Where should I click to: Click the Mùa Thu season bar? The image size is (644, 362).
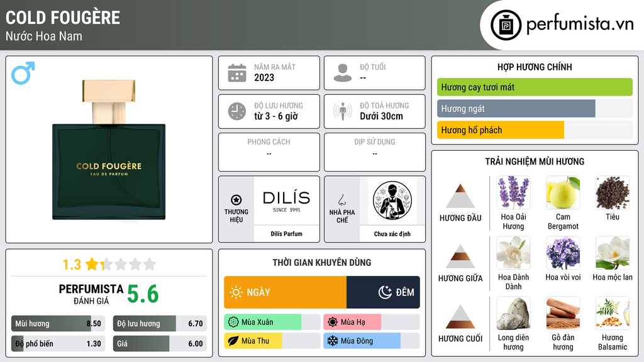272,341
